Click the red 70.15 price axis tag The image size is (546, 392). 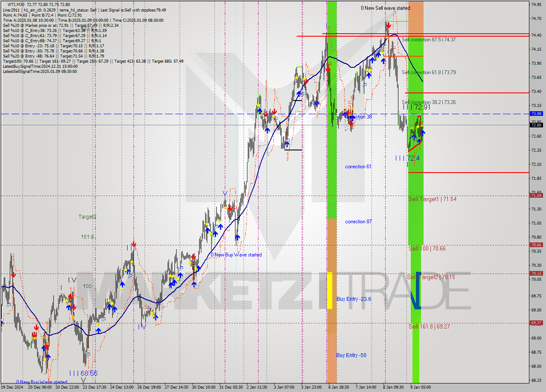[536, 274]
